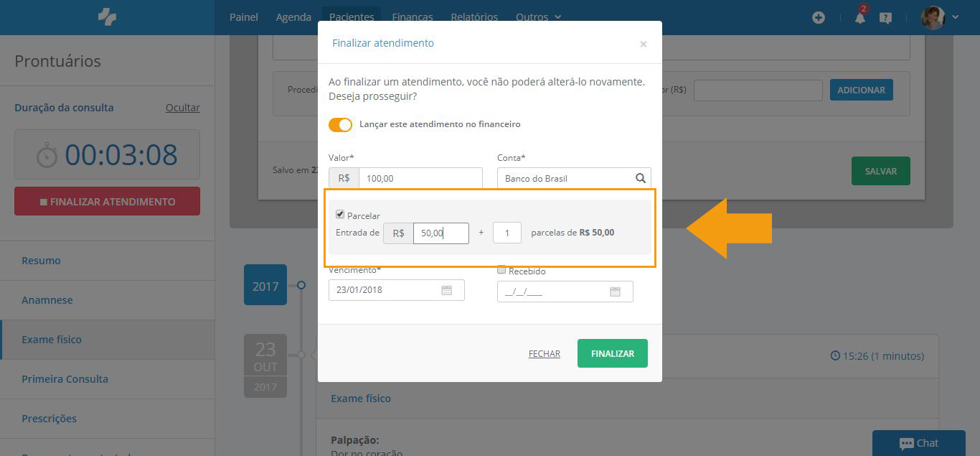Uncheck the Parcelar checkbox
The width and height of the screenshot is (980, 456).
point(340,215)
